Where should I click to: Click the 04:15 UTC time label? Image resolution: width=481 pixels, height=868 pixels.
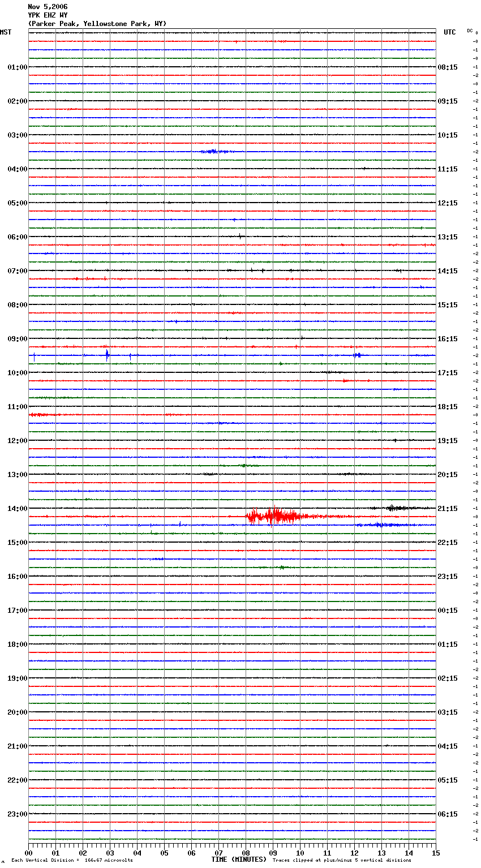448,746
